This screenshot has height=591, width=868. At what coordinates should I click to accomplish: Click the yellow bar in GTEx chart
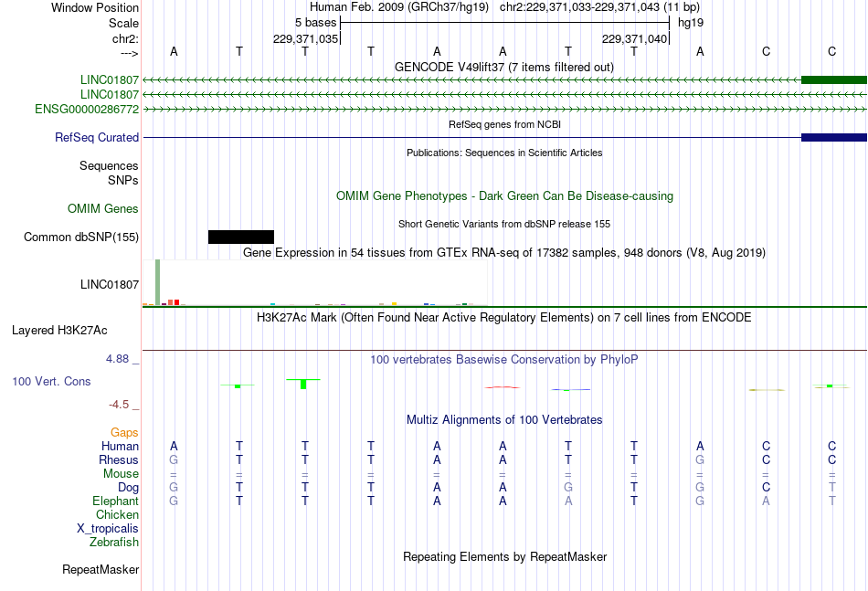394,304
